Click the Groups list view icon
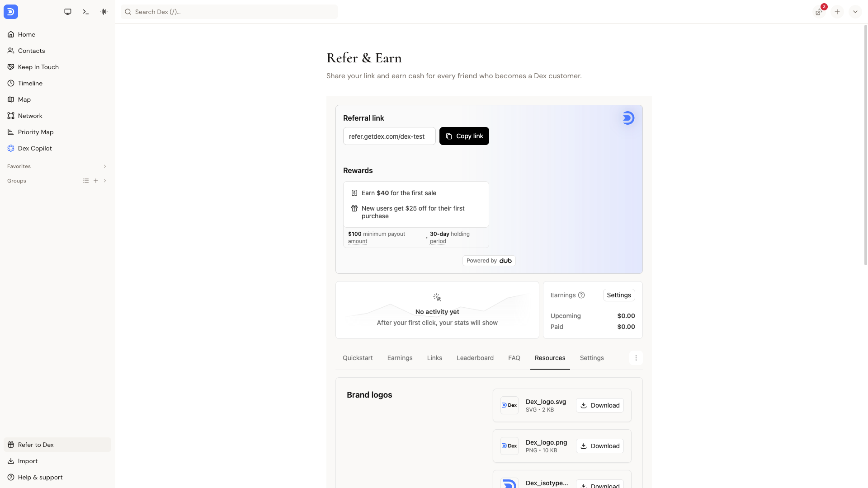868x488 pixels. point(86,181)
